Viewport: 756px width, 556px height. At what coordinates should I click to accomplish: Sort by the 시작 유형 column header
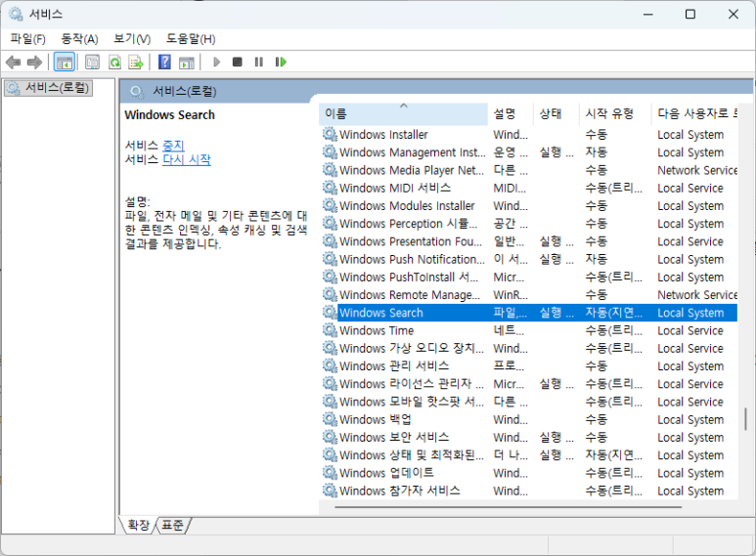click(x=615, y=113)
